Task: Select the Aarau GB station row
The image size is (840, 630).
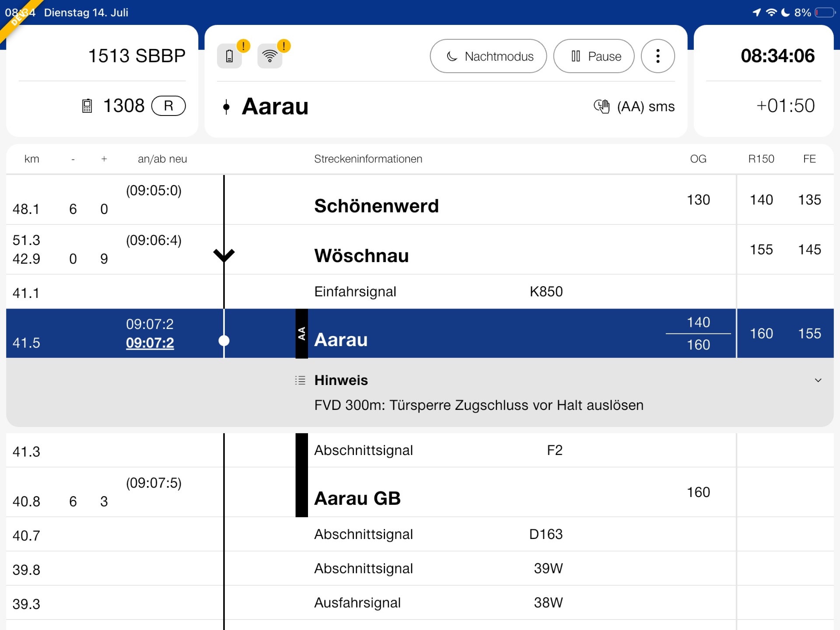Action: tap(420, 493)
